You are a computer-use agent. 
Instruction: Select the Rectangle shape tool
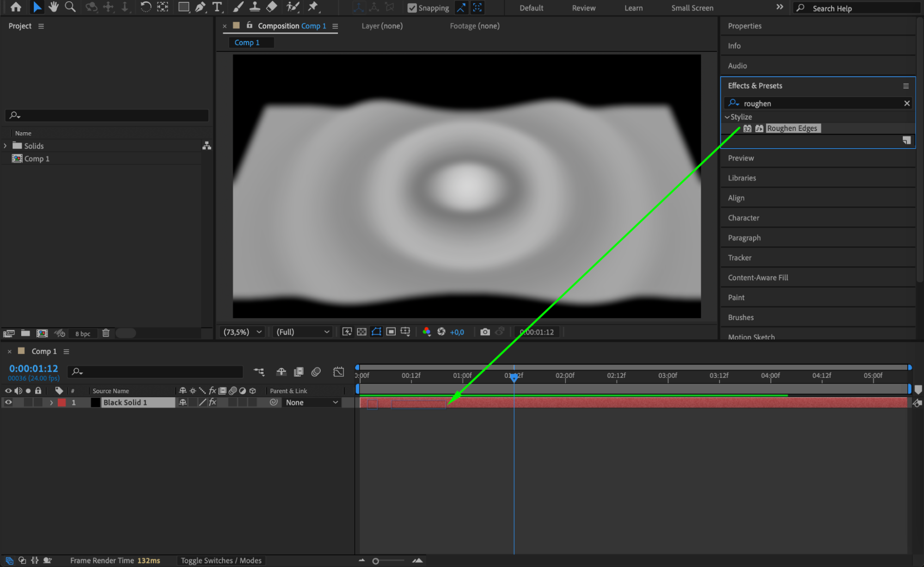click(x=184, y=7)
